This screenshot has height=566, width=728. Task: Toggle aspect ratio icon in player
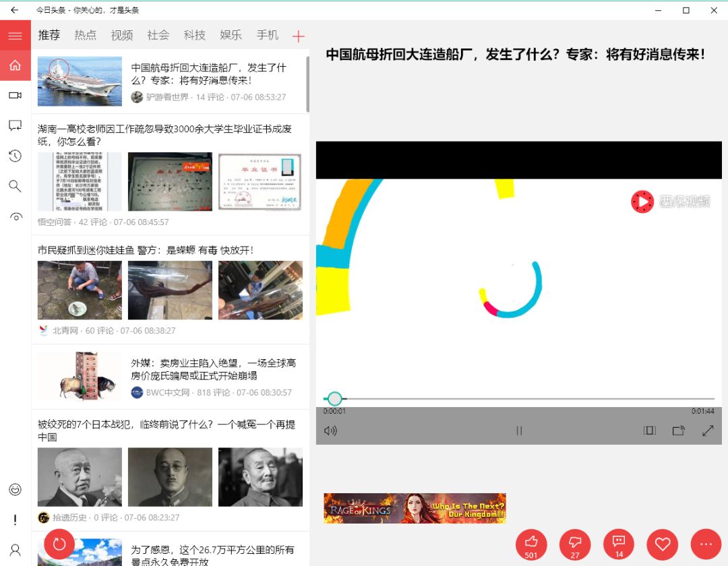650,431
